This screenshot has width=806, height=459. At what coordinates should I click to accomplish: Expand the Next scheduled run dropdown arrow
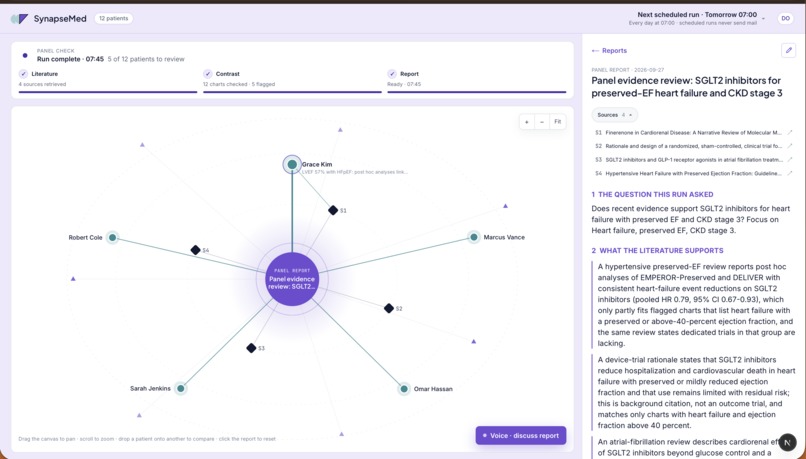click(x=763, y=19)
